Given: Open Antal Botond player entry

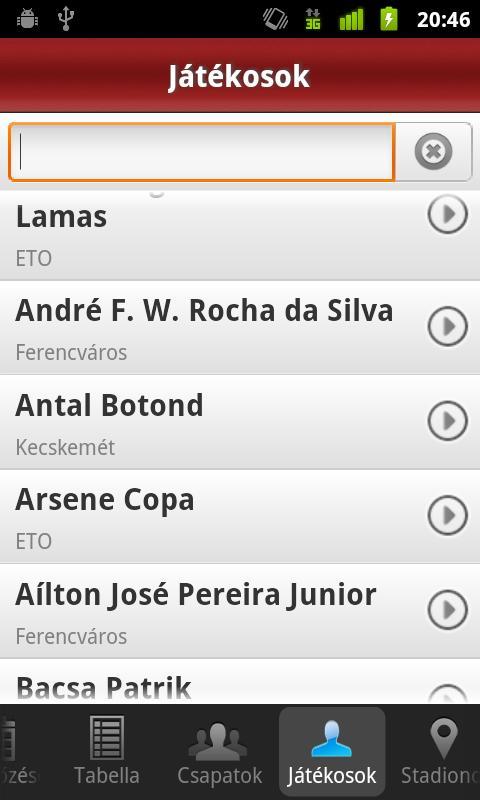Looking at the screenshot, I should [240, 422].
